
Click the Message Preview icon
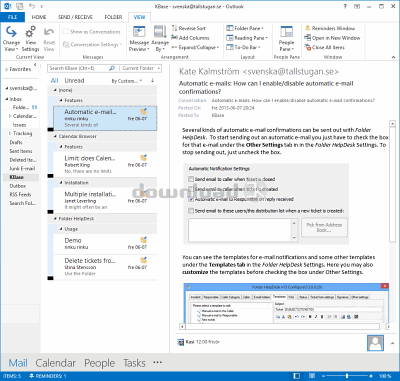[x=139, y=33]
